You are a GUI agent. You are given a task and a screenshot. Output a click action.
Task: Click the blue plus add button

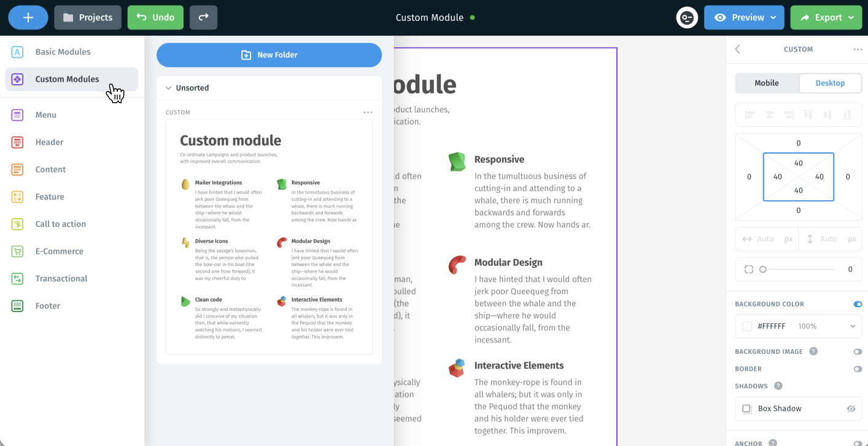click(28, 17)
